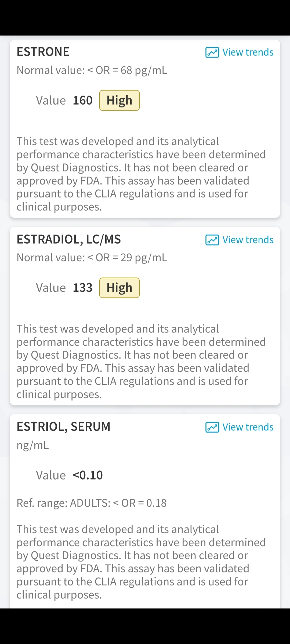The width and height of the screenshot is (290, 644).
Task: Tap Estrone normal value 68 pg/mL text
Action: (x=92, y=70)
